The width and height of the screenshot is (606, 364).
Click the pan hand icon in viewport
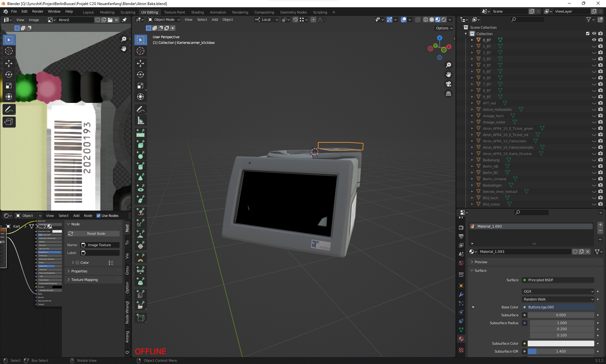(448, 75)
